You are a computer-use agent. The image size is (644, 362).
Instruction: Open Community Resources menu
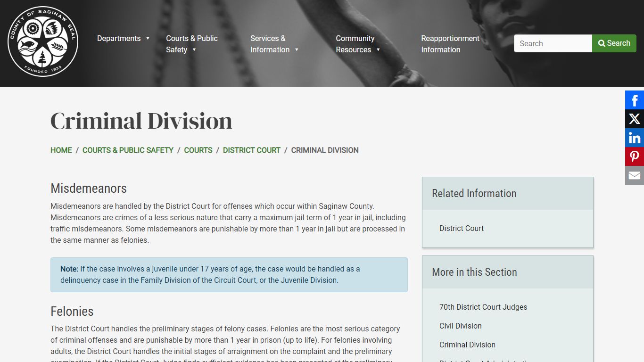(x=355, y=44)
